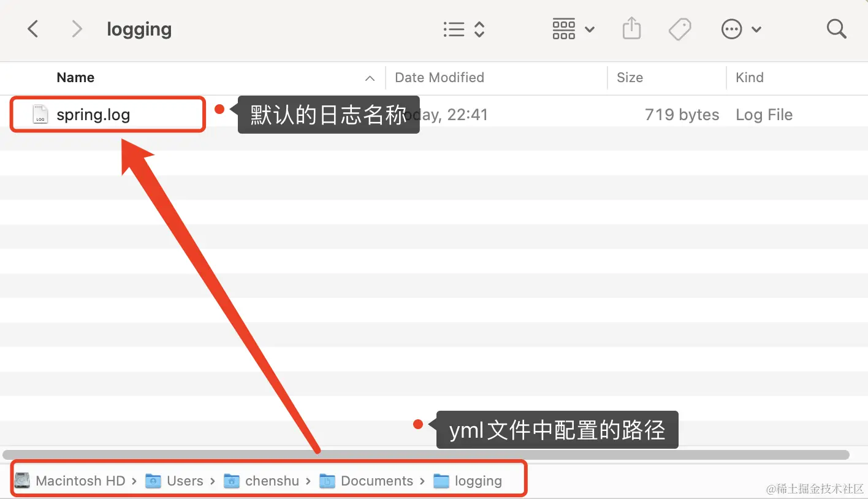This screenshot has height=499, width=868.
Task: Click the Tags toolbar icon
Action: 679,29
